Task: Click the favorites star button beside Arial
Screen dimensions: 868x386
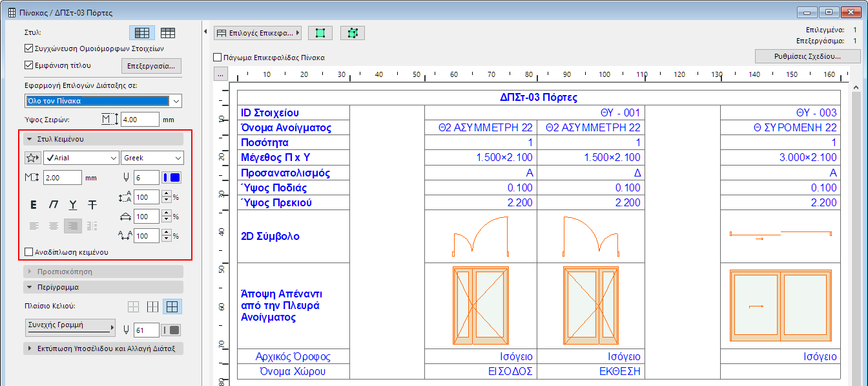Action: pos(32,158)
